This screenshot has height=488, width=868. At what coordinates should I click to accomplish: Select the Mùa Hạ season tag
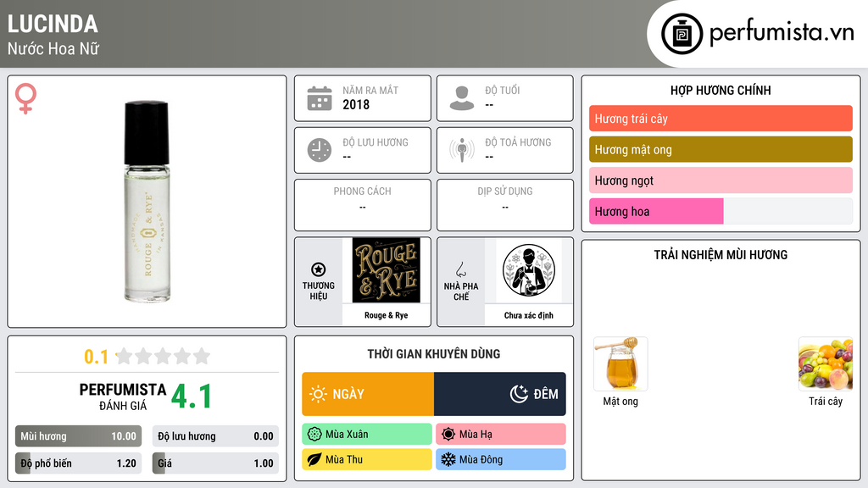point(501,435)
